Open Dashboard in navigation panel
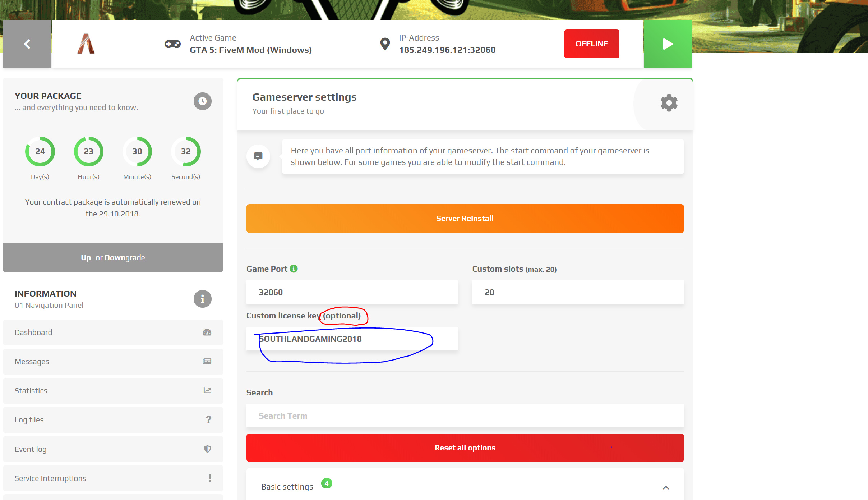The image size is (868, 500). click(x=113, y=332)
